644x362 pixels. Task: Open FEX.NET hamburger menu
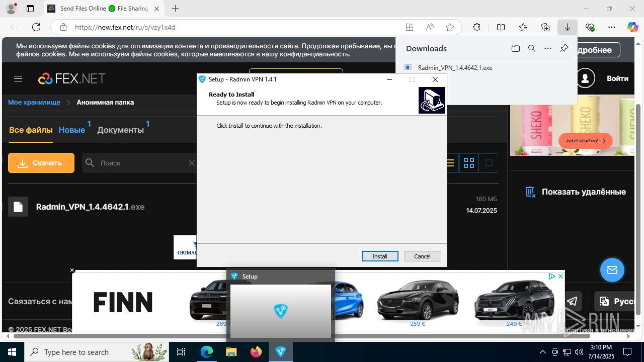pos(18,78)
